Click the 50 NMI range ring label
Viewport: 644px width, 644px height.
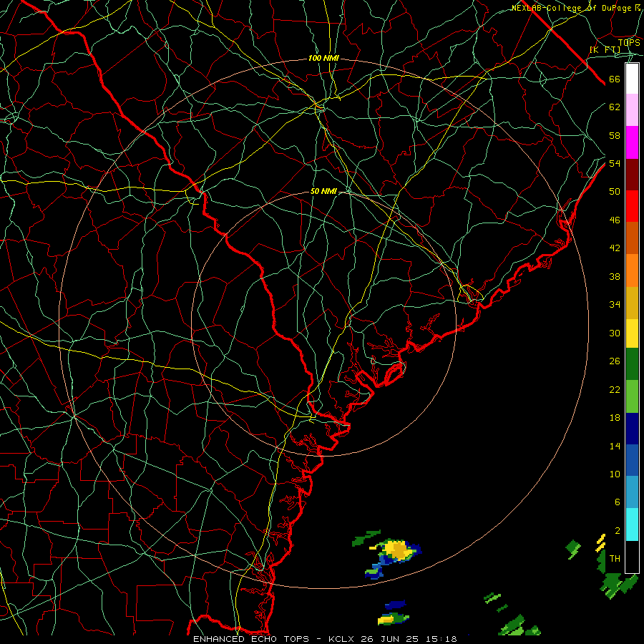click(x=323, y=191)
